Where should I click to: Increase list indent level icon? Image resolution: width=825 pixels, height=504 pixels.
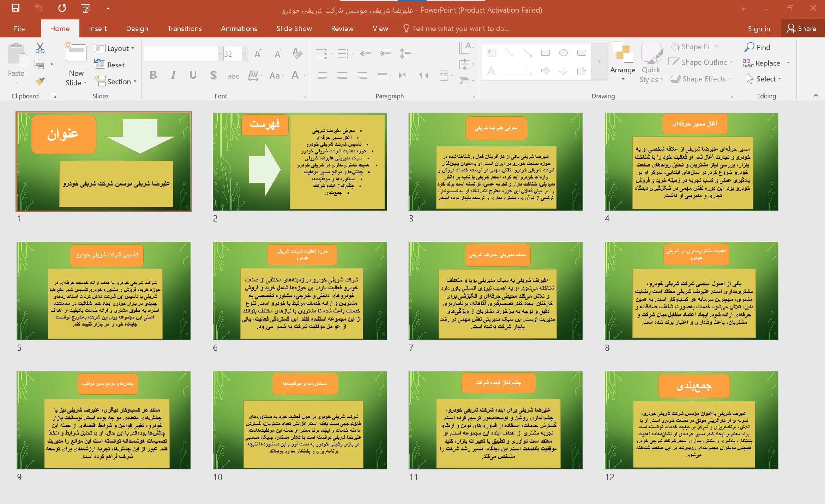(x=385, y=53)
